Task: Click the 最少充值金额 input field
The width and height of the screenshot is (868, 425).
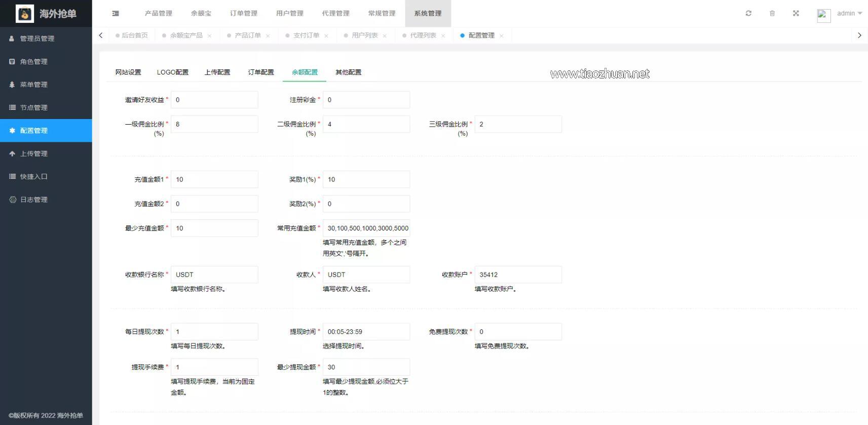Action: 214,228
